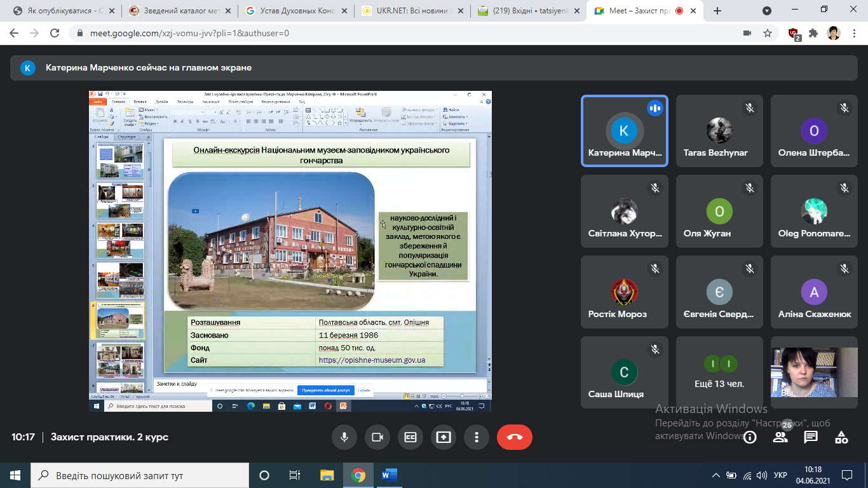Click "Прекратить общий доступ" in the shared screen
This screenshot has width=868, height=488.
[x=326, y=390]
